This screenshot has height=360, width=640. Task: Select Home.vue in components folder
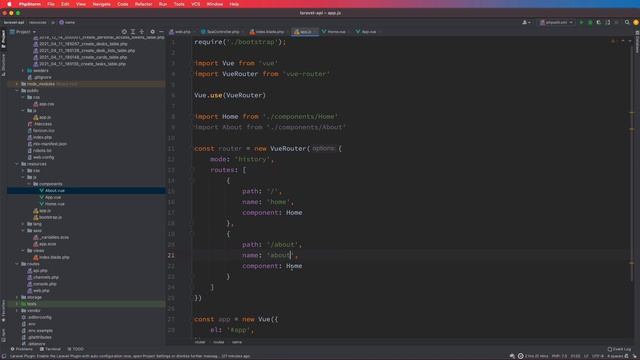coord(54,204)
